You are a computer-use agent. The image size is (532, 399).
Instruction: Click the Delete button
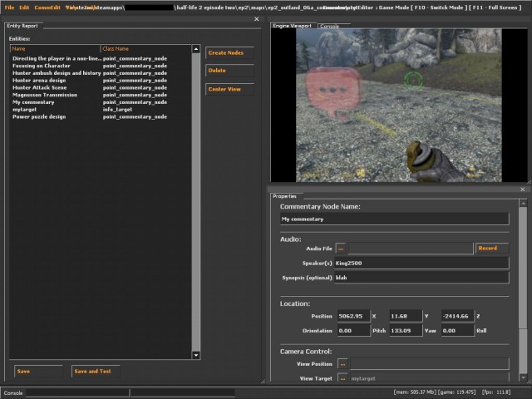(229, 70)
